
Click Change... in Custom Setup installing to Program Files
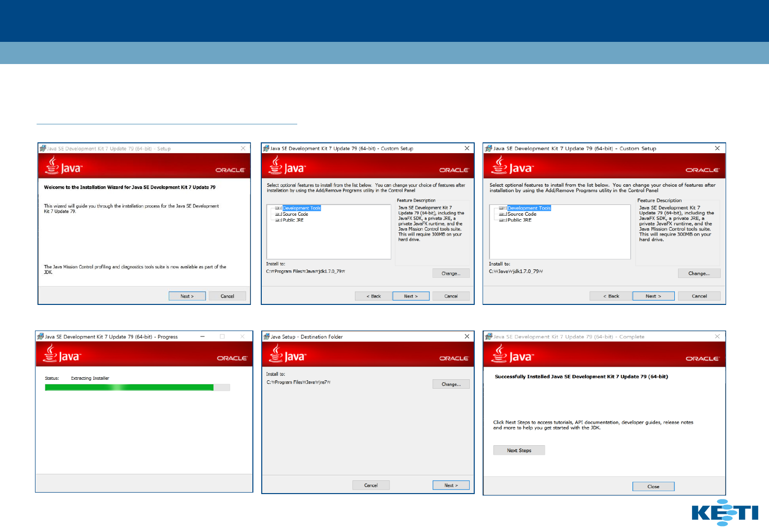[x=451, y=273]
